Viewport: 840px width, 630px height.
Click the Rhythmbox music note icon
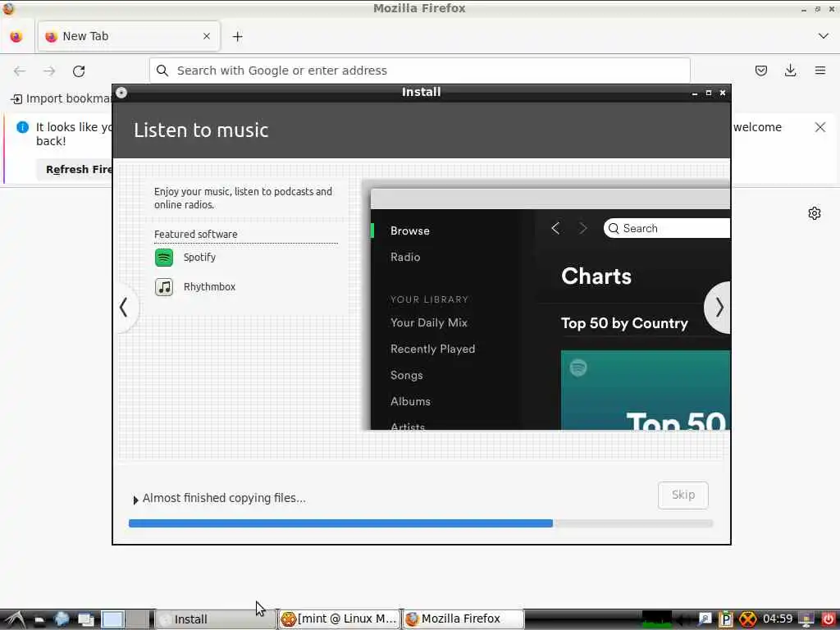tap(164, 287)
